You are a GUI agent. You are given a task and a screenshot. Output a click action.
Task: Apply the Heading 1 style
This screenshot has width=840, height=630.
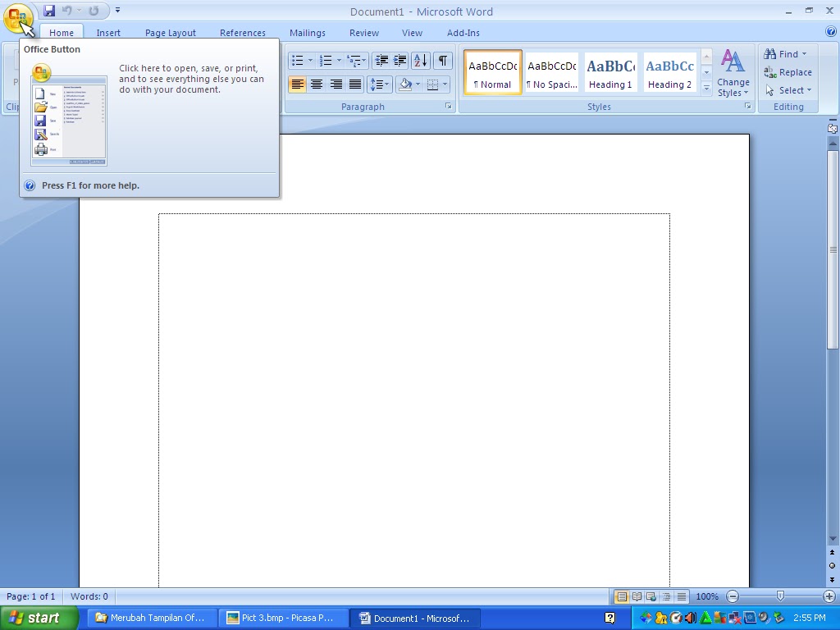coord(610,72)
